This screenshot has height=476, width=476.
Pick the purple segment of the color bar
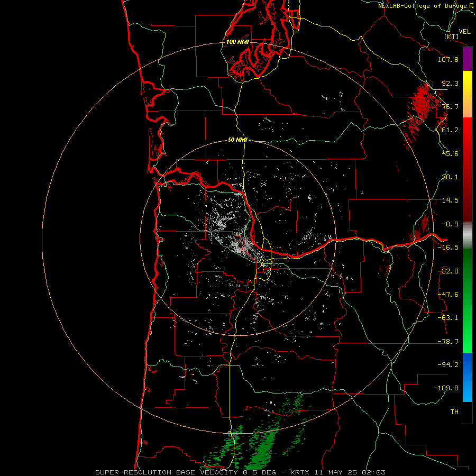[x=467, y=59]
